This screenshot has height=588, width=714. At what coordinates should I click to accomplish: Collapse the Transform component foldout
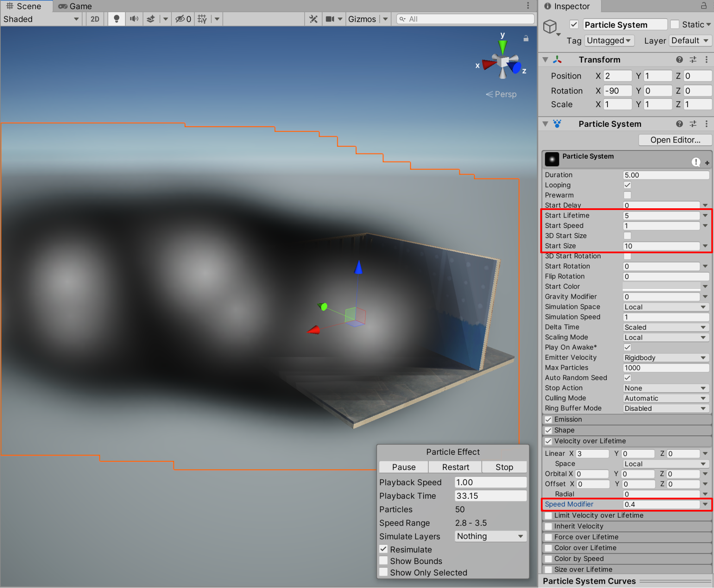pos(545,60)
